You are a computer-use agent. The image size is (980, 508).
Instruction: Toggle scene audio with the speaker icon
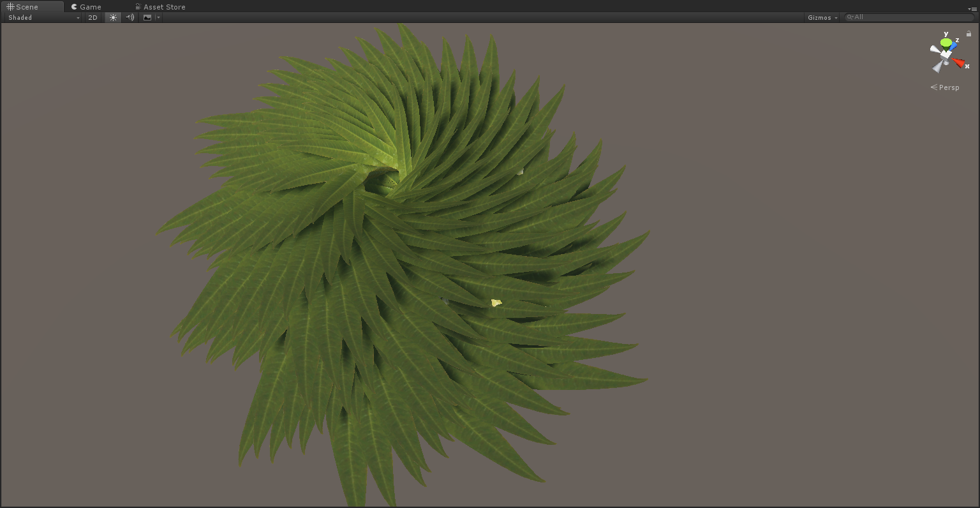pos(130,18)
